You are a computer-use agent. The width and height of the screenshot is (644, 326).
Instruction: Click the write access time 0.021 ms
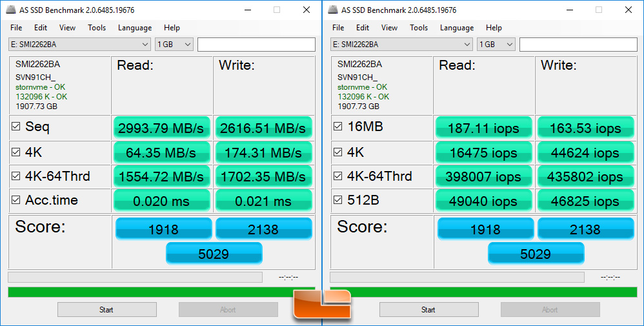pyautogui.click(x=263, y=201)
